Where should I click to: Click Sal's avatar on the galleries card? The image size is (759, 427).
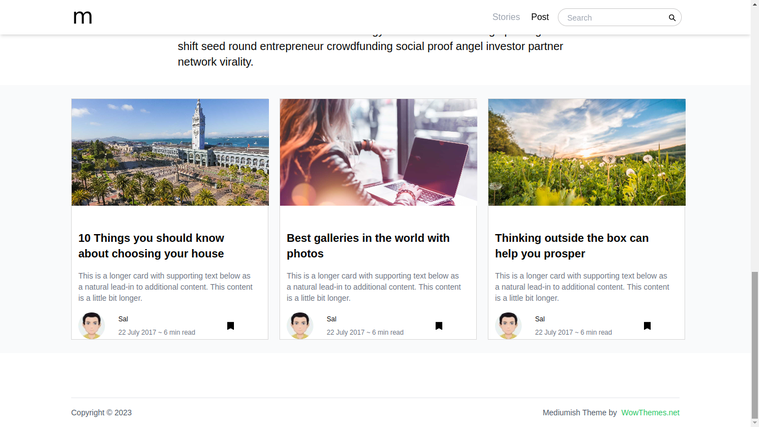tap(300, 325)
